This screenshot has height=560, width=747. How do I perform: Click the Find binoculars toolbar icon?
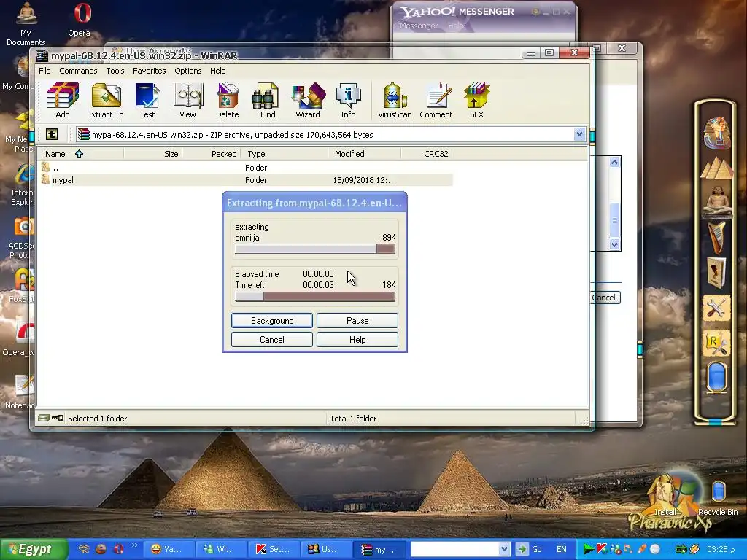pos(267,100)
